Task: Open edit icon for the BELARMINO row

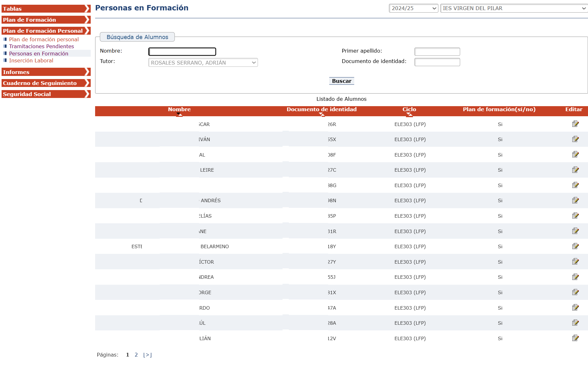Action: point(575,246)
